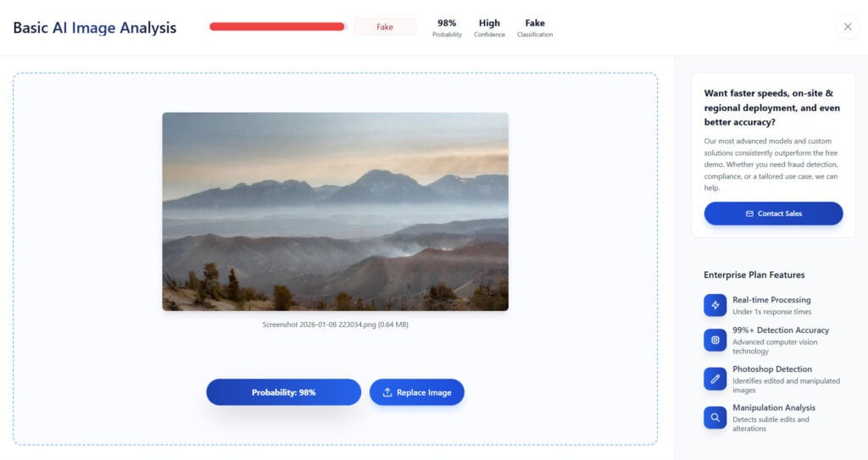Click the uploaded mountain landscape image

(335, 212)
